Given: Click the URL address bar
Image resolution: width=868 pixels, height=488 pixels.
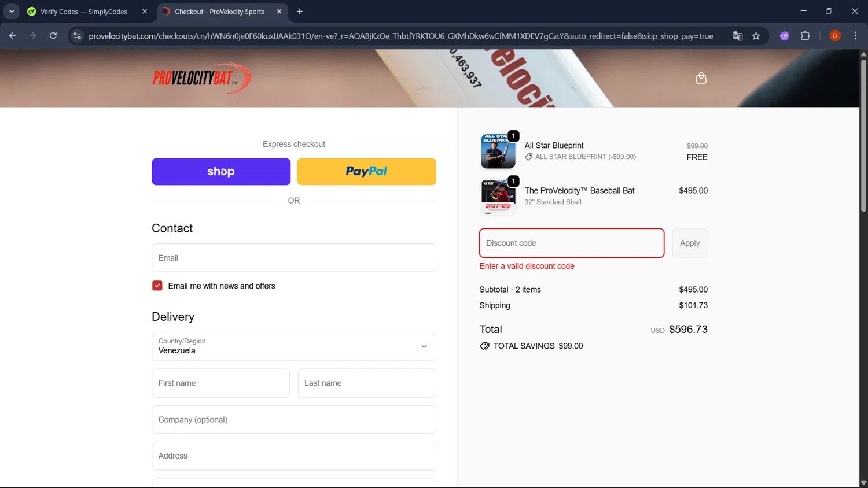Looking at the screenshot, I should 400,36.
